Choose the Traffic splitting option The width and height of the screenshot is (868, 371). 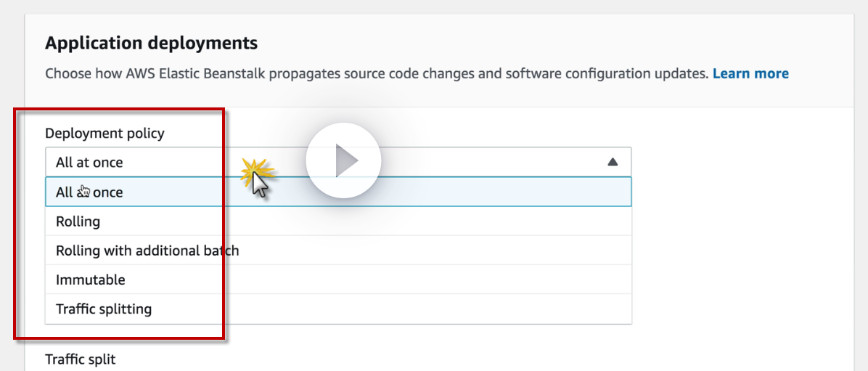point(104,309)
